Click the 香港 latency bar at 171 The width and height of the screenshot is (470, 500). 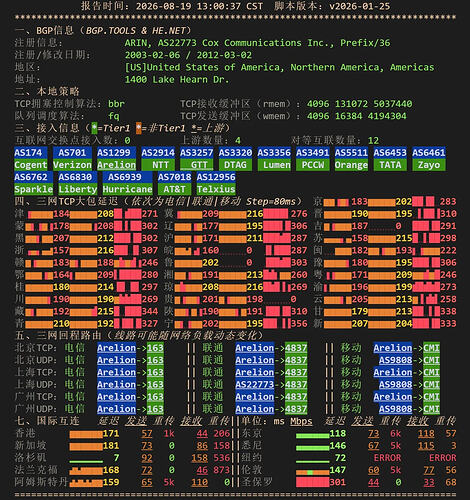86,434
